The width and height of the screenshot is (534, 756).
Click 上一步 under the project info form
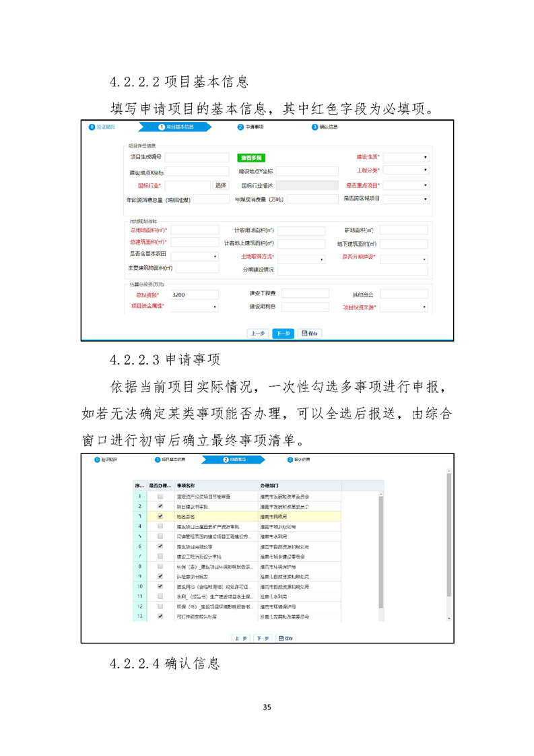click(258, 333)
